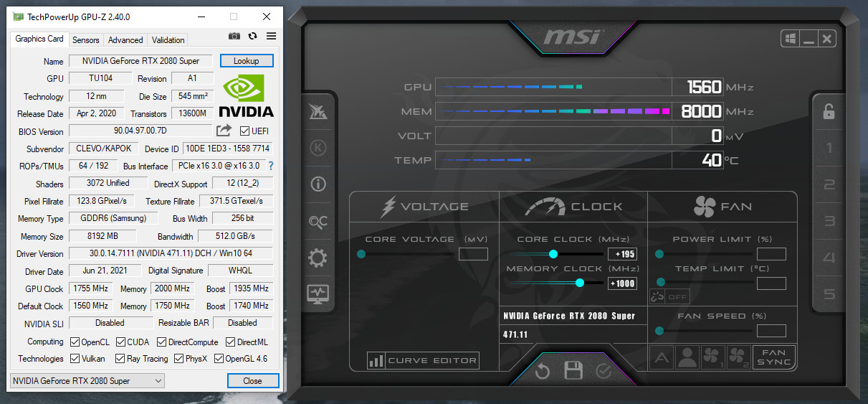Click the Temp Limit slider handle
This screenshot has height=404, width=868.
[660, 283]
